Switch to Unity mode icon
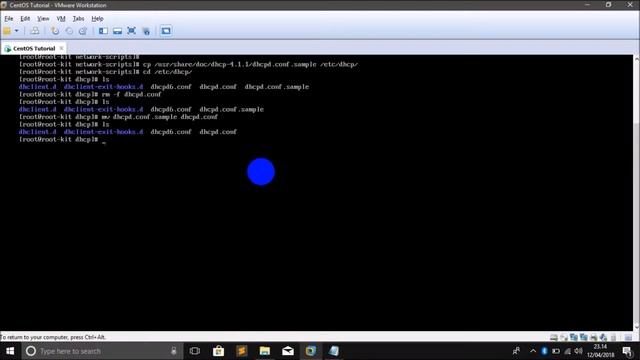The image size is (640, 360). coord(146,31)
